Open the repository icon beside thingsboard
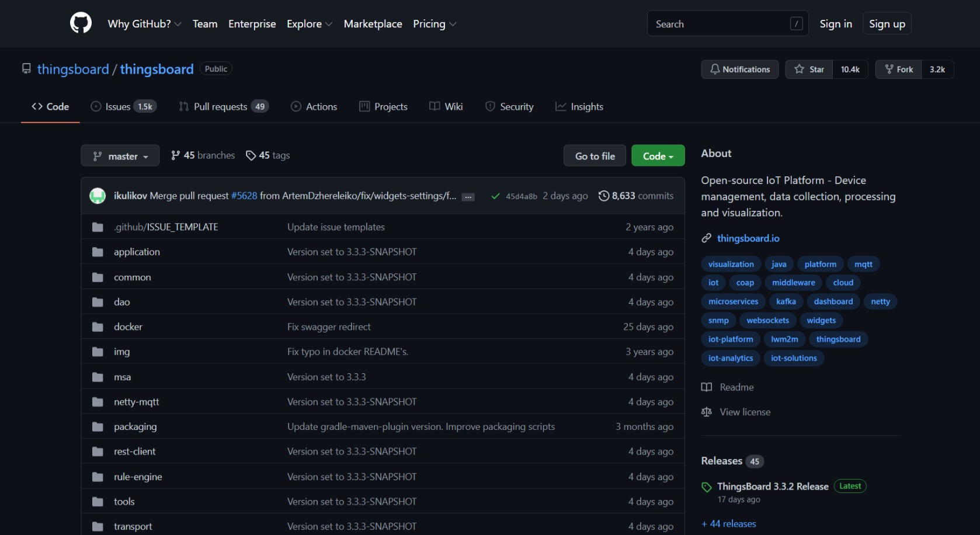This screenshot has width=980, height=535. [x=26, y=69]
